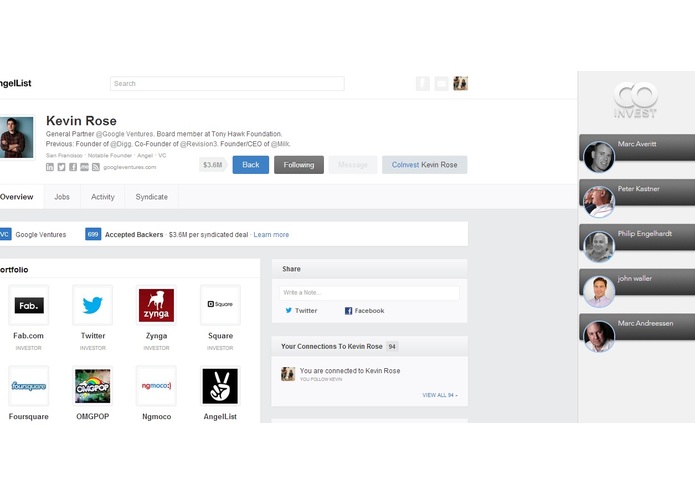Open the Square portfolio logo
695x494 pixels.
point(220,305)
